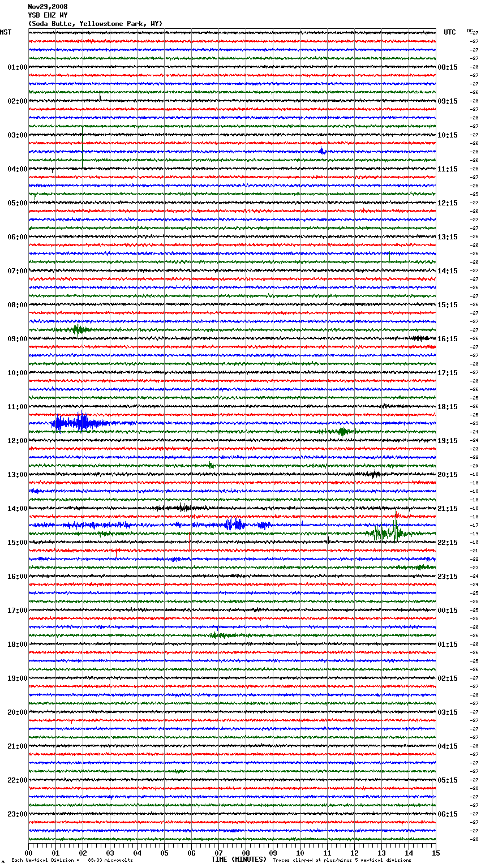481x868 pixels.
Task: Click the 02:15 UTC time label
Action: (448, 678)
